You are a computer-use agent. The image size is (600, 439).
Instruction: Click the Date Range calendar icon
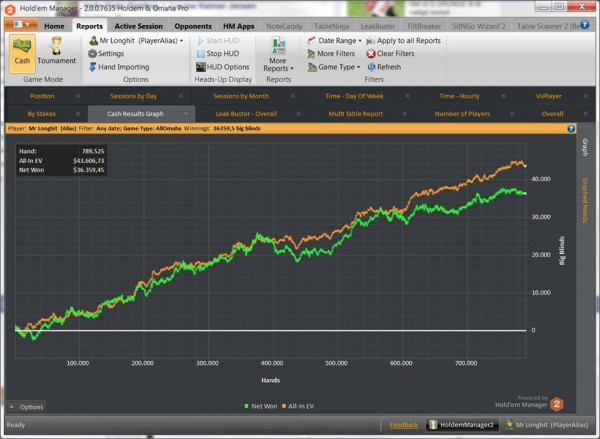[311, 41]
